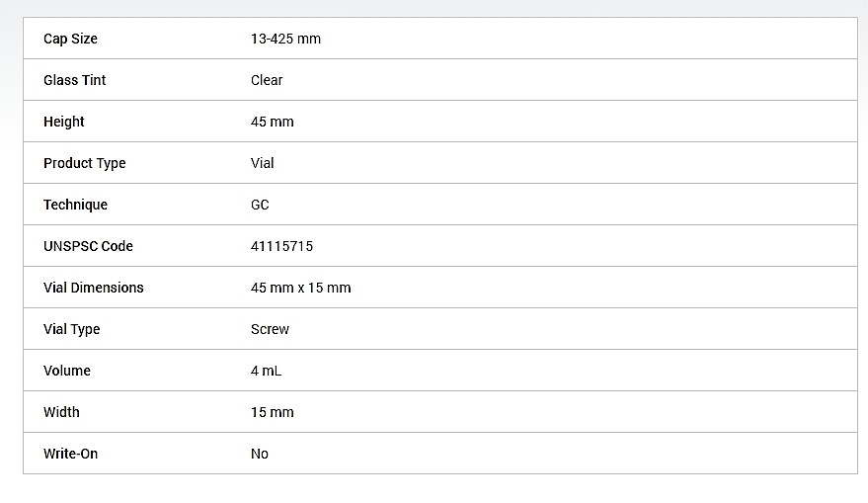Select the 4 mL volume value

tap(267, 371)
